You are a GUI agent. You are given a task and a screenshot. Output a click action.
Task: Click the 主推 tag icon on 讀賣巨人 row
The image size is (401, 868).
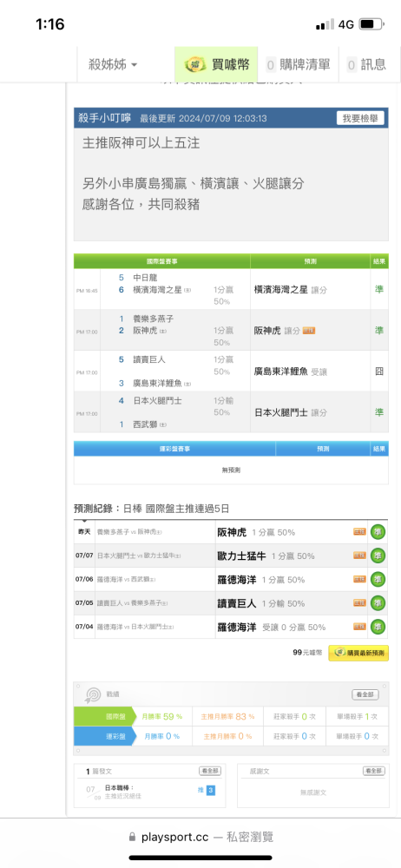pyautogui.click(x=360, y=603)
